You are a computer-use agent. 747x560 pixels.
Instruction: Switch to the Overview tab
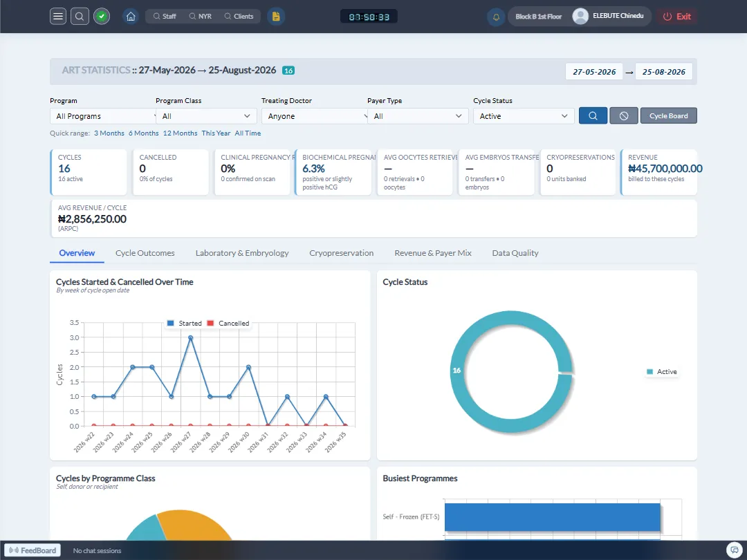pyautogui.click(x=77, y=253)
